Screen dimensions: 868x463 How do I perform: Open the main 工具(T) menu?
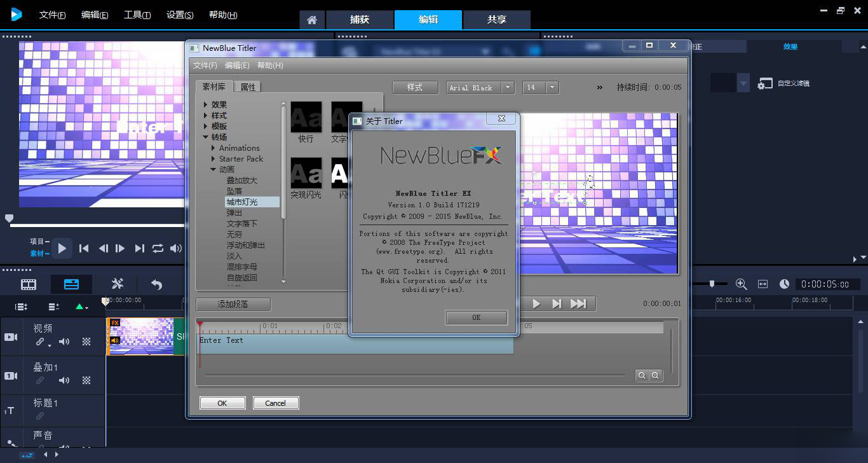click(x=137, y=15)
